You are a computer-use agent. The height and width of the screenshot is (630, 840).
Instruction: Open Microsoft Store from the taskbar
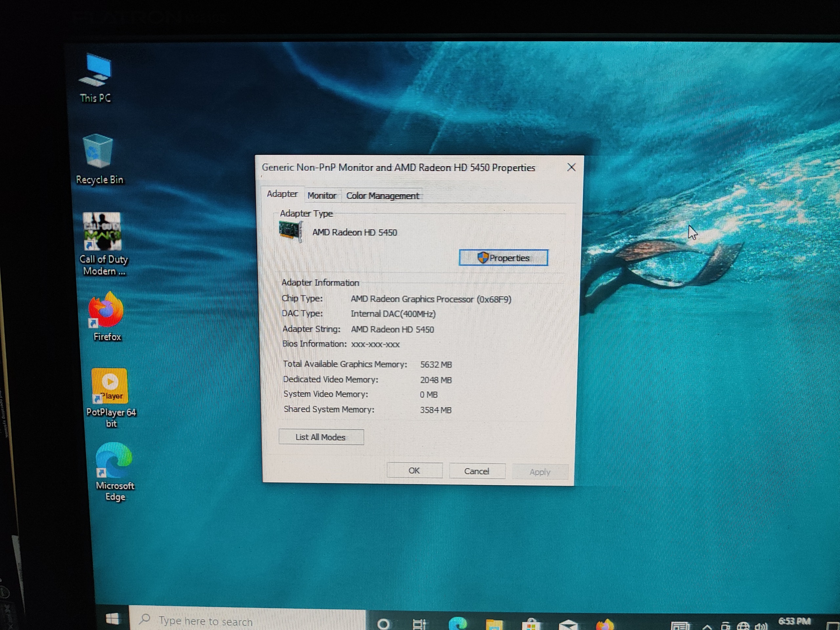coord(531,624)
